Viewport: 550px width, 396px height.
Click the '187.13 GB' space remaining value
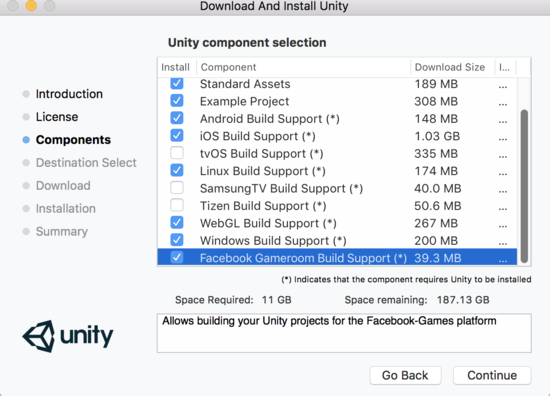[463, 300]
